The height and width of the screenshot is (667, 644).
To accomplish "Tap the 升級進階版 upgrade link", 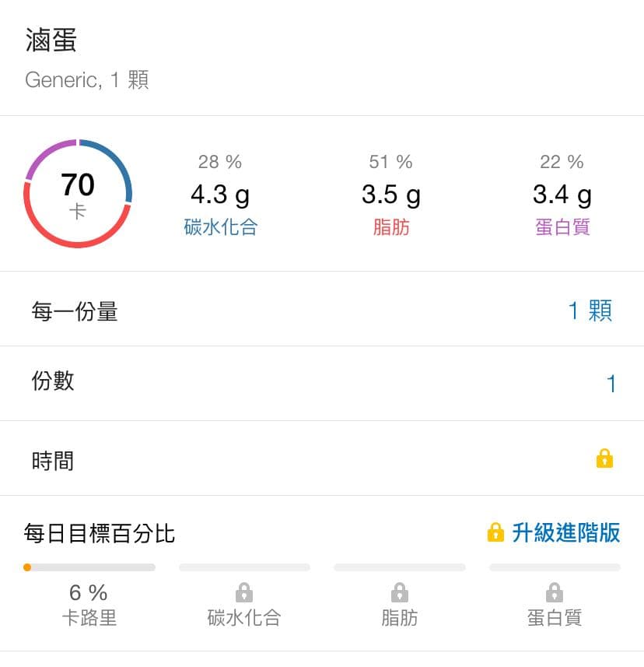I will point(565,532).
